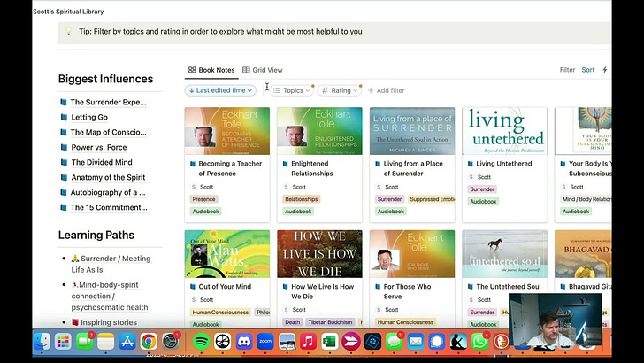This screenshot has width=644, height=363.
Task: Open Preview from the dock
Action: (287, 341)
